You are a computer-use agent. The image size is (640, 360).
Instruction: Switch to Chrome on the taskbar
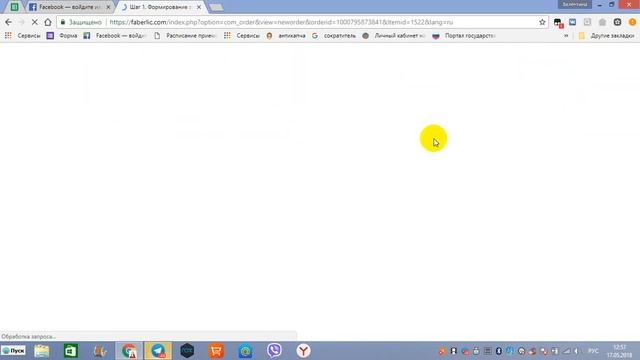[x=129, y=351]
